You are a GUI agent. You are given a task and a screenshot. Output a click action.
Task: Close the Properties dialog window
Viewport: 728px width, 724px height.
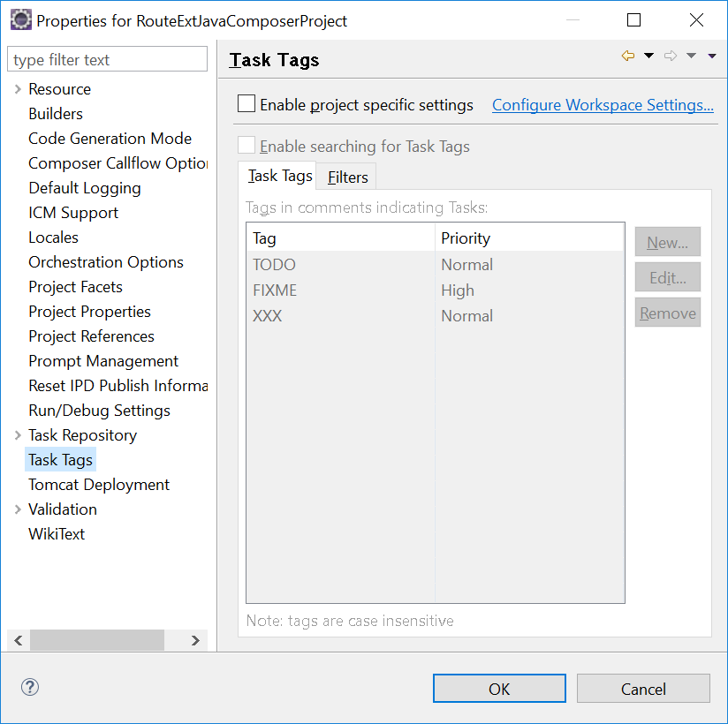click(696, 20)
